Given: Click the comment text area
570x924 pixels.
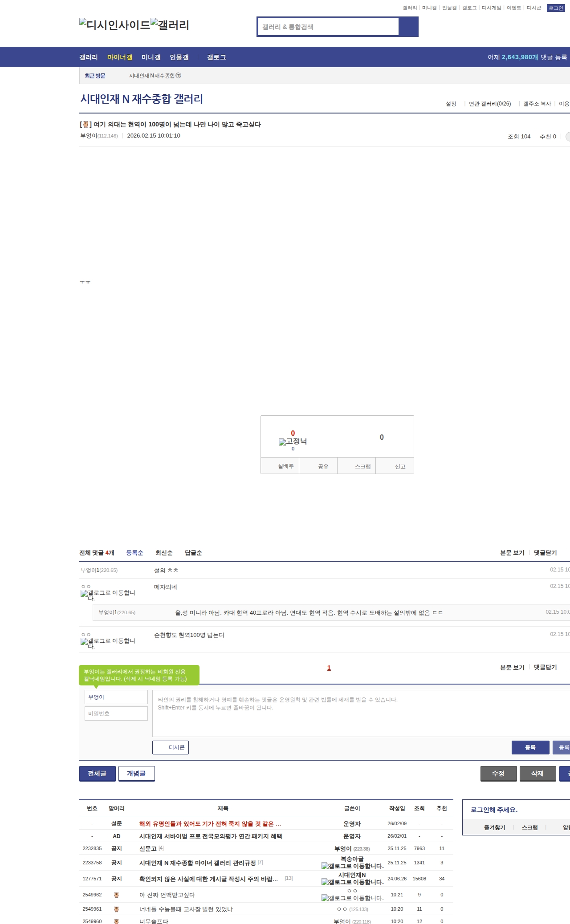Looking at the screenshot, I should (x=361, y=713).
